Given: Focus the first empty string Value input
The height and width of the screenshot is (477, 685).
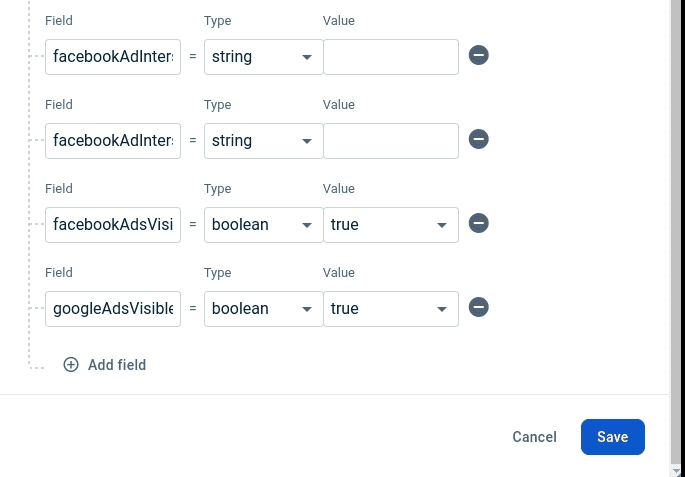Looking at the screenshot, I should point(390,57).
